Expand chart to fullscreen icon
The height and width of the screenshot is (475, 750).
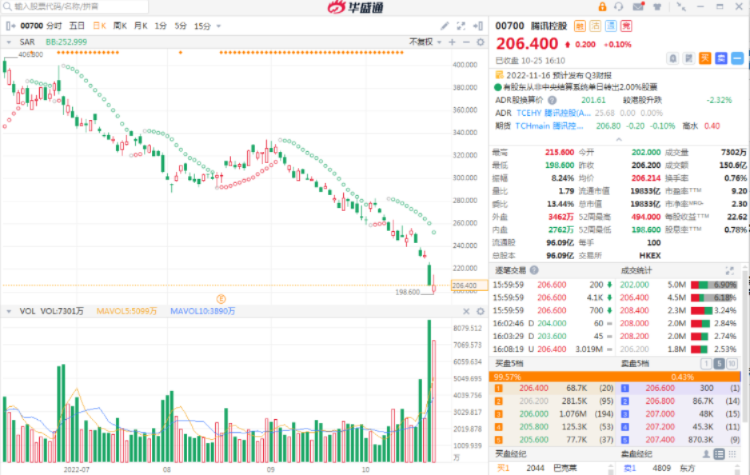pyautogui.click(x=461, y=26)
